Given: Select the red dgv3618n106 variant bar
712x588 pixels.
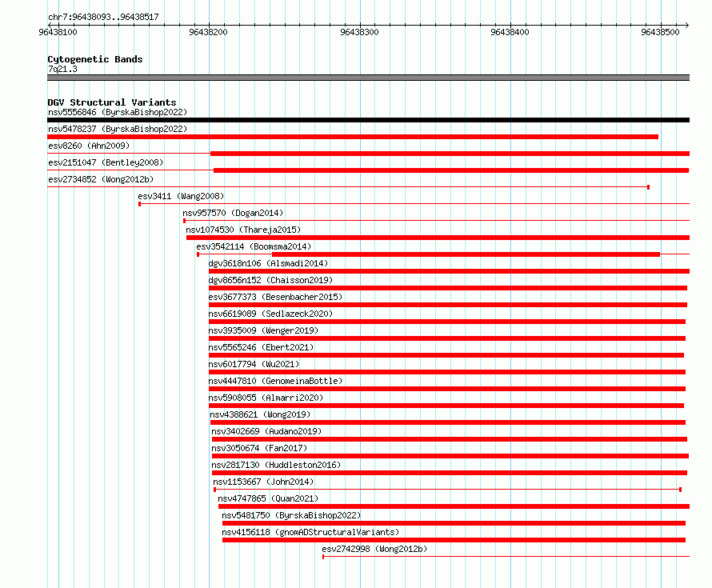Looking at the screenshot, I should pyautogui.click(x=449, y=271).
